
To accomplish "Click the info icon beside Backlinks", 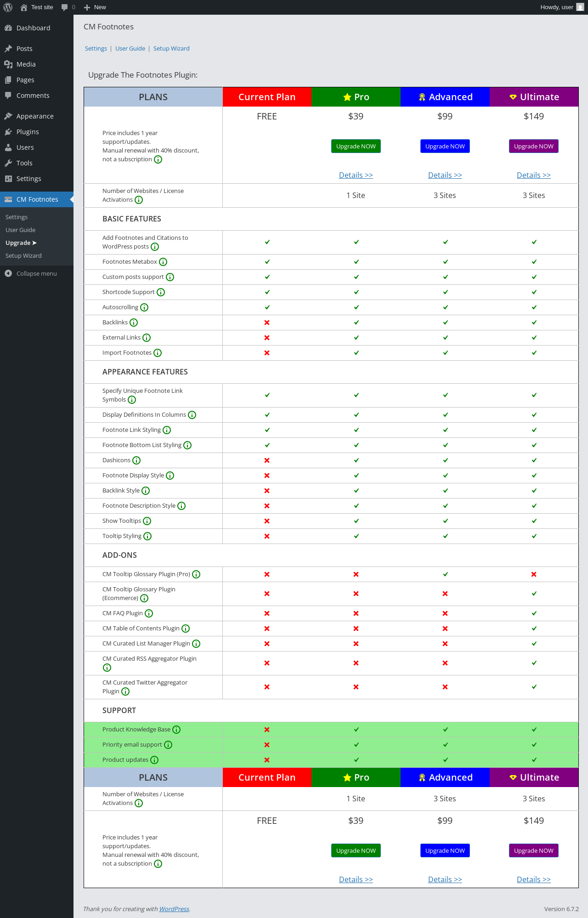I will (134, 323).
